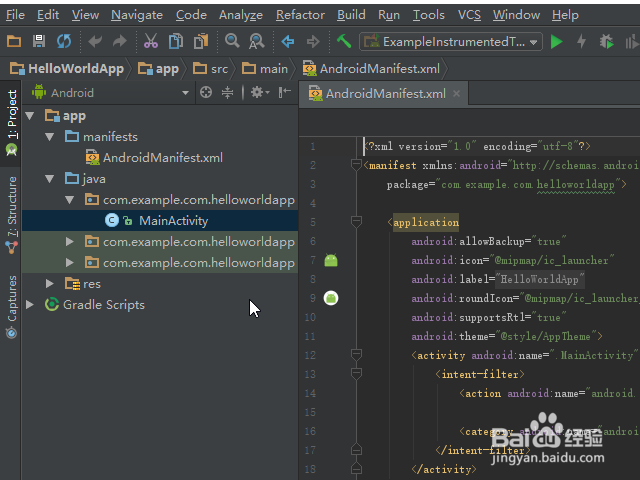Image resolution: width=640 pixels, height=480 pixels.
Task: Open the VCS menu
Action: (469, 15)
